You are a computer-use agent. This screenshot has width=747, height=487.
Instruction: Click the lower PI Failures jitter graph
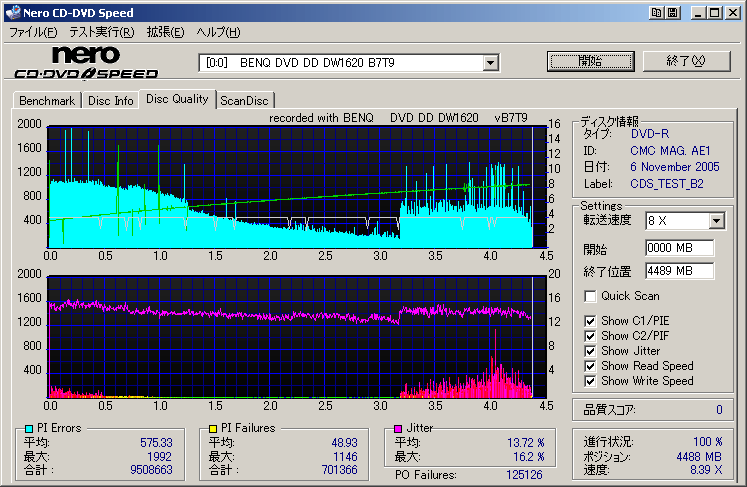pyautogui.click(x=297, y=337)
